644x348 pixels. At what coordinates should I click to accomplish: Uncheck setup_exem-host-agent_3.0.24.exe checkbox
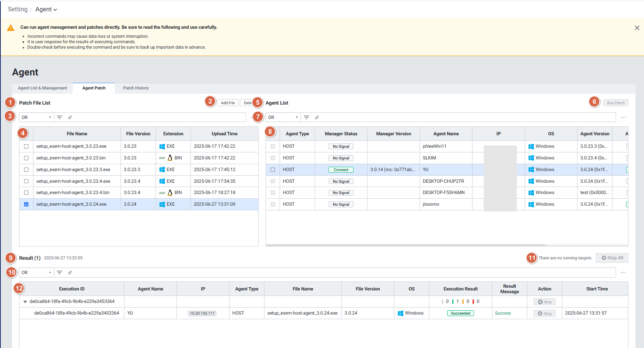click(x=26, y=205)
